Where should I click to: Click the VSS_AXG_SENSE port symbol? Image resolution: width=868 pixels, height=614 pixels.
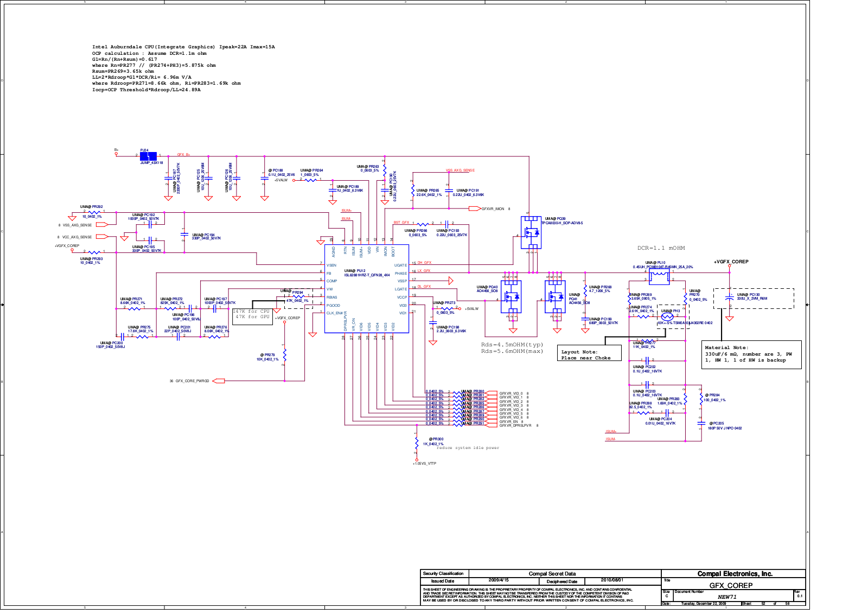(x=103, y=224)
